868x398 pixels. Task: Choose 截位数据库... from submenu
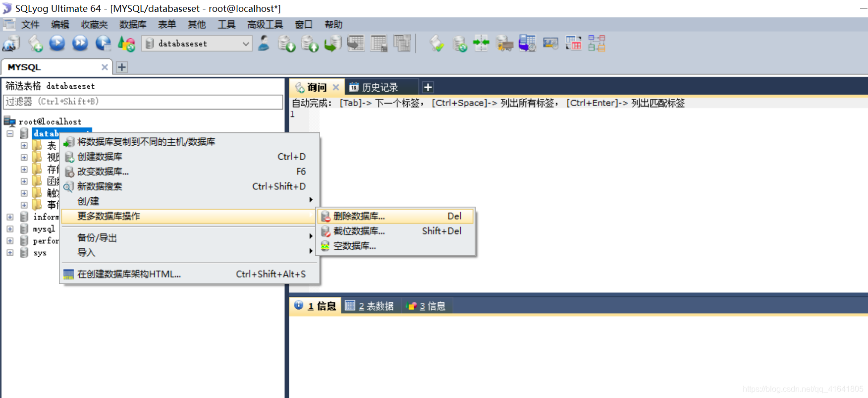point(396,231)
